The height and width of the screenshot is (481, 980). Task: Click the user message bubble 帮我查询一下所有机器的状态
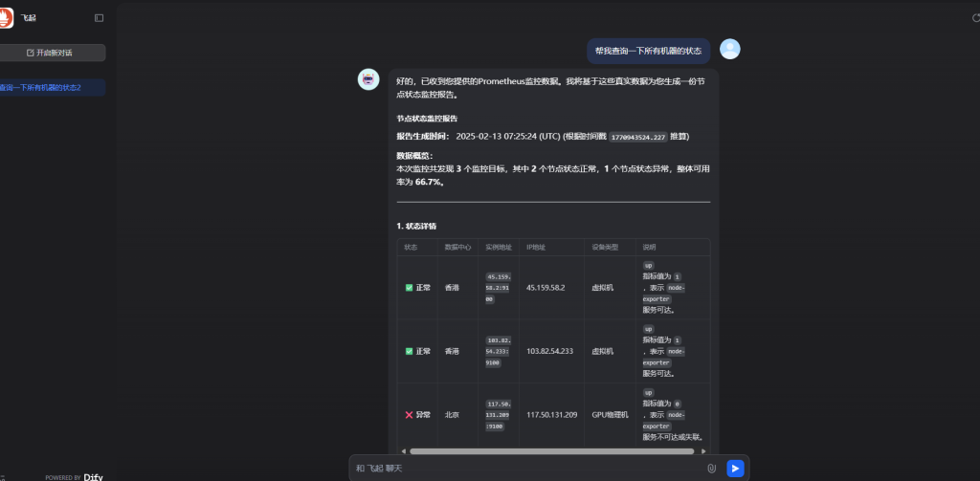[648, 51]
